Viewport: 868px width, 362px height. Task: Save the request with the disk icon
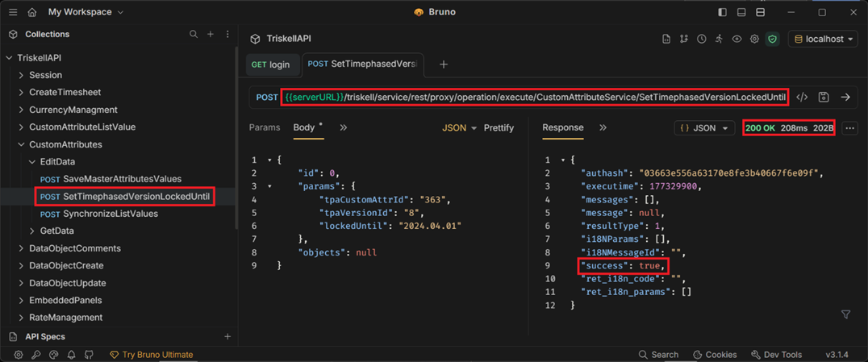pos(824,97)
